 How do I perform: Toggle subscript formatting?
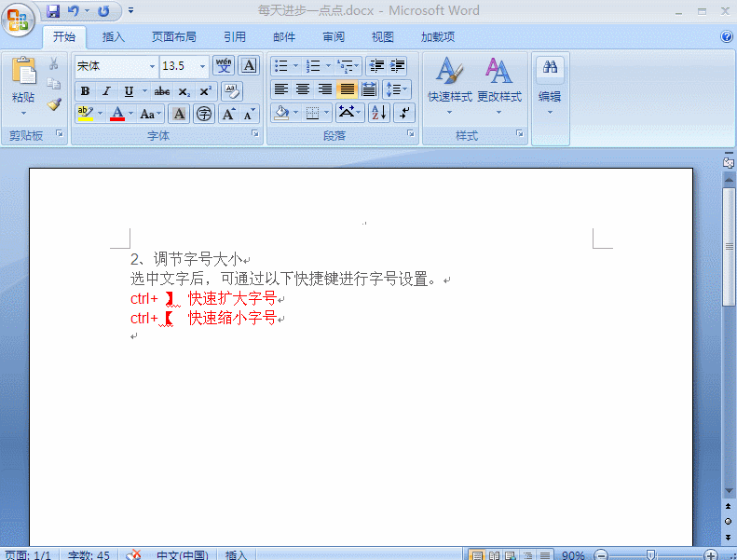pyautogui.click(x=184, y=91)
